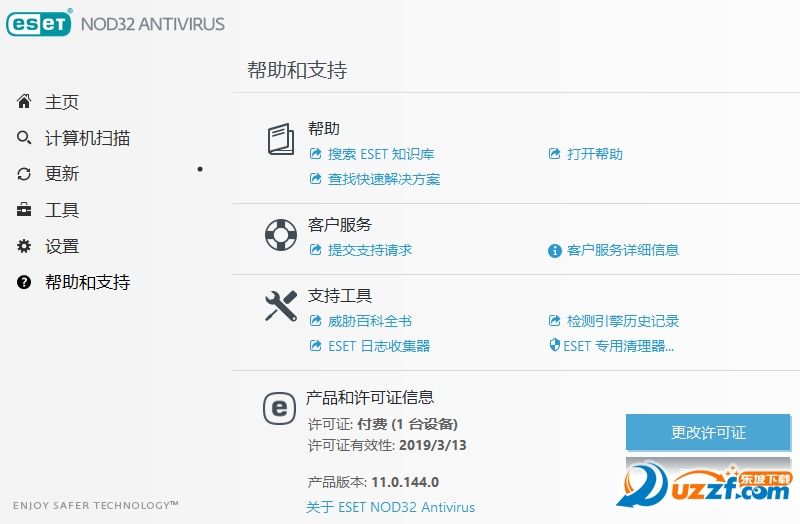Click the refresh icon beside 更新
Image resolution: width=800 pixels, height=524 pixels.
point(24,174)
